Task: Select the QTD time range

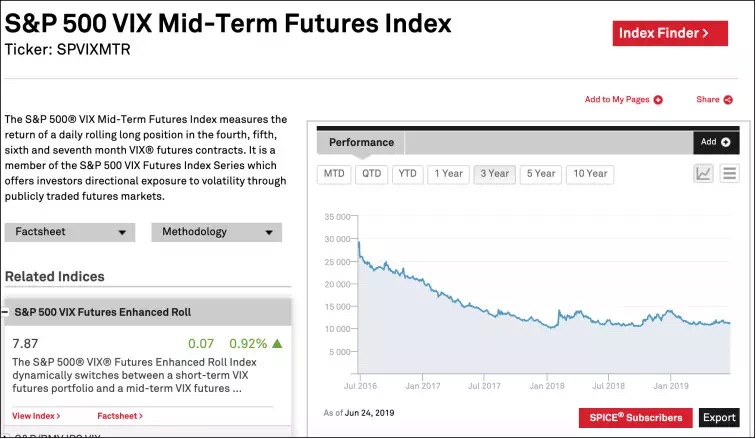Action: pyautogui.click(x=371, y=174)
